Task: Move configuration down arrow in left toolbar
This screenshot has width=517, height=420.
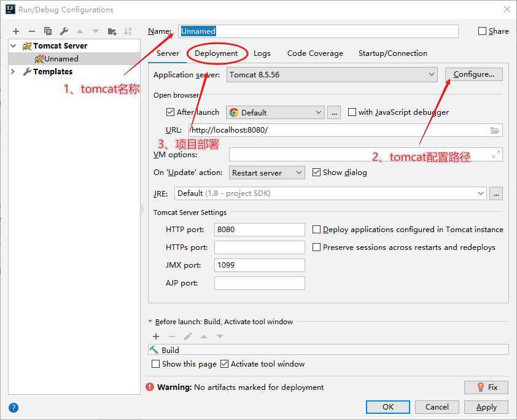Action: click(x=96, y=31)
